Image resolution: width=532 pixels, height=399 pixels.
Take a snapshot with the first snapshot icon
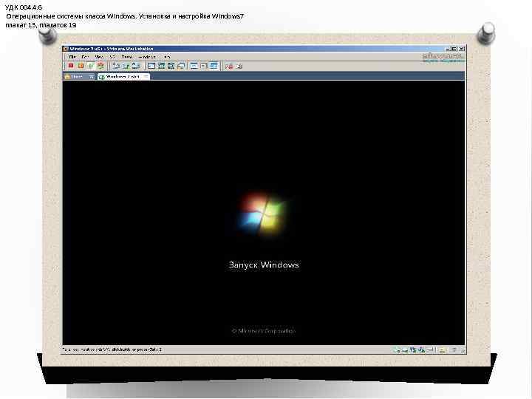point(116,66)
